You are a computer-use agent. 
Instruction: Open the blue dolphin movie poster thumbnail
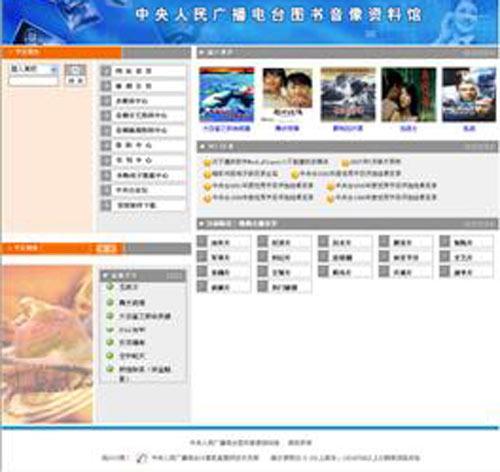click(x=227, y=95)
